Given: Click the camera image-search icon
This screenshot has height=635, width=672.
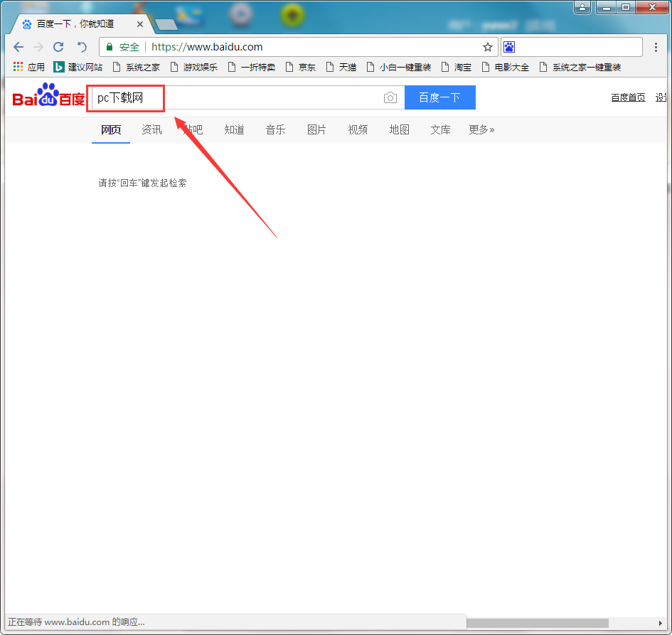Looking at the screenshot, I should coord(390,97).
